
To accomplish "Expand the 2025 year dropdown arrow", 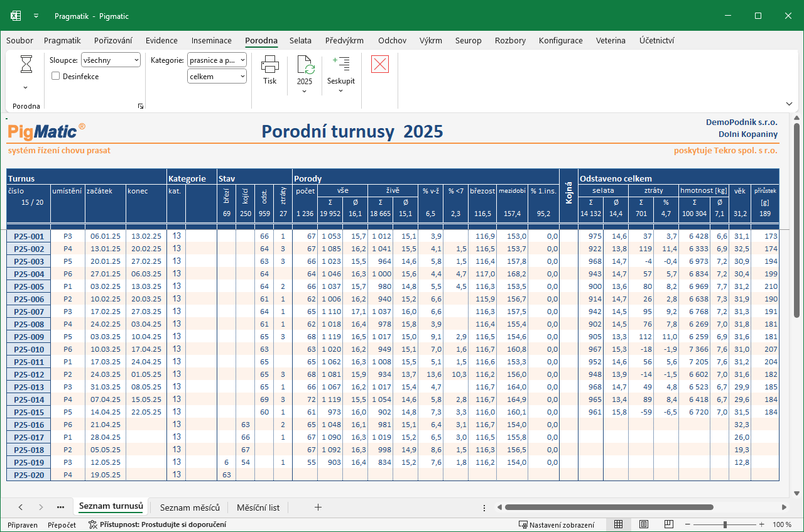I will click(x=305, y=91).
